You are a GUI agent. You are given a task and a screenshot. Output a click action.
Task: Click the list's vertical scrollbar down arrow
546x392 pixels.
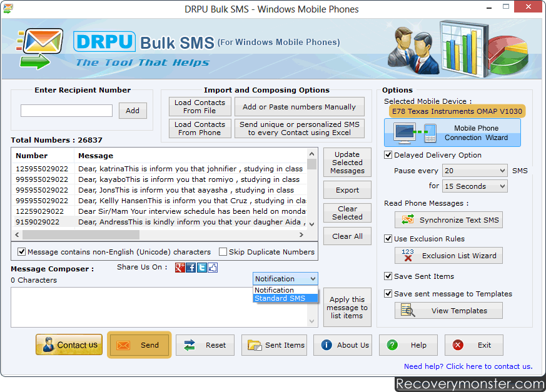[x=312, y=224]
